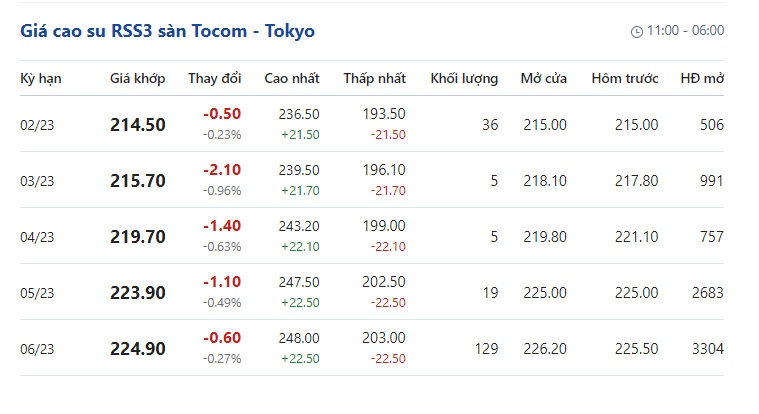Click the Cao nhất column header
This screenshot has width=759, height=414.
(x=292, y=78)
